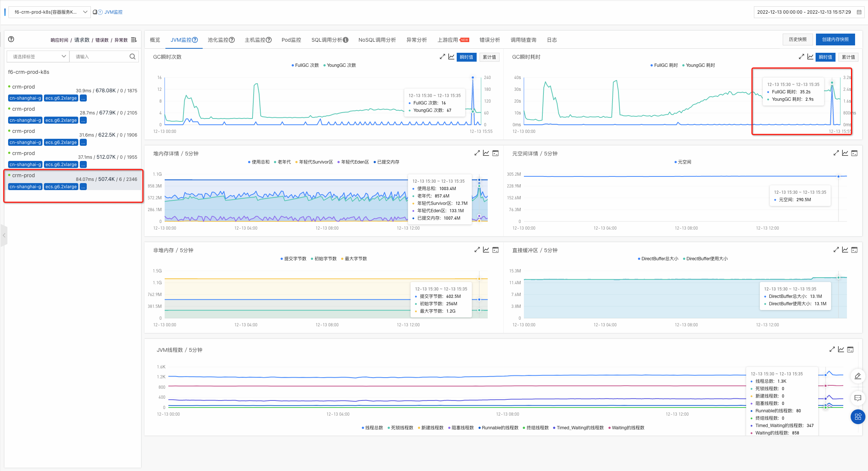Viewport: 868px width, 471px height.
Task: Select the crm-prod instance with 30.9ms
Action: (x=73, y=92)
